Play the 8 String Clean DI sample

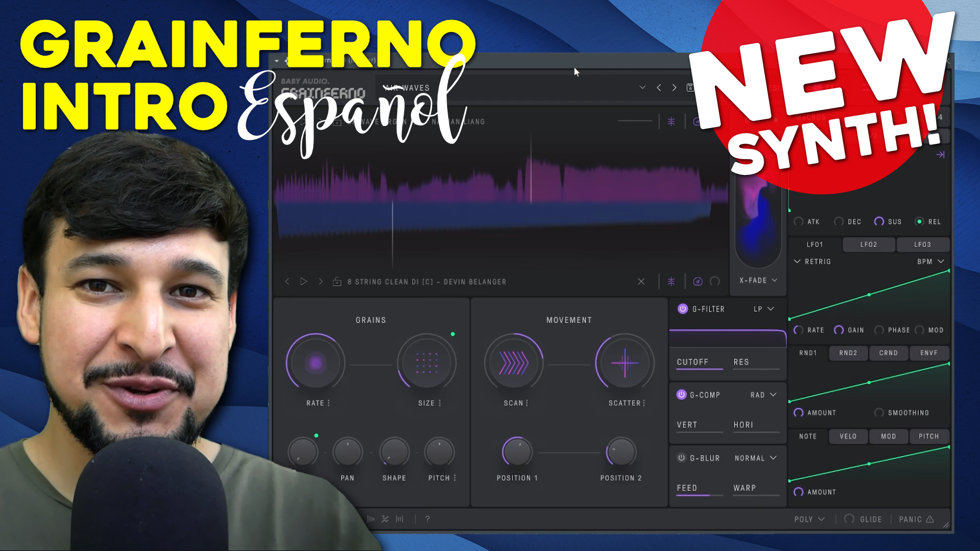(x=304, y=282)
